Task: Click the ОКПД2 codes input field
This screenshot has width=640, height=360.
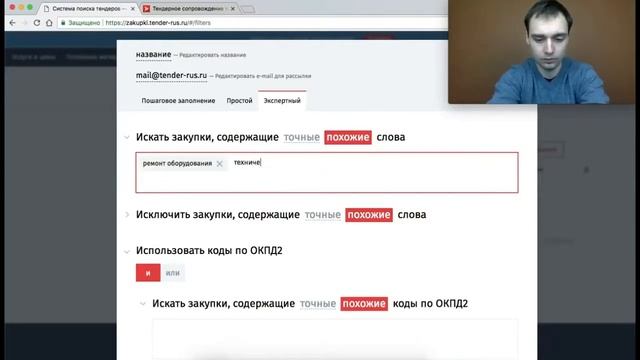Action: click(x=335, y=340)
